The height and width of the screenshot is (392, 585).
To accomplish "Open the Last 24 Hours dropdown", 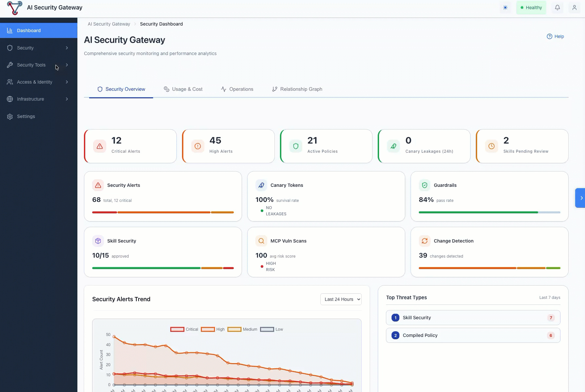I will [341, 299].
